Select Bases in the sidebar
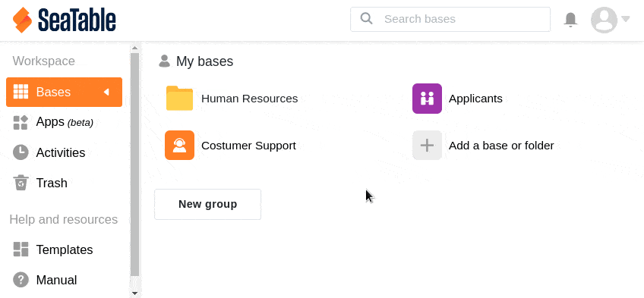The width and height of the screenshot is (644, 298). pos(64,92)
